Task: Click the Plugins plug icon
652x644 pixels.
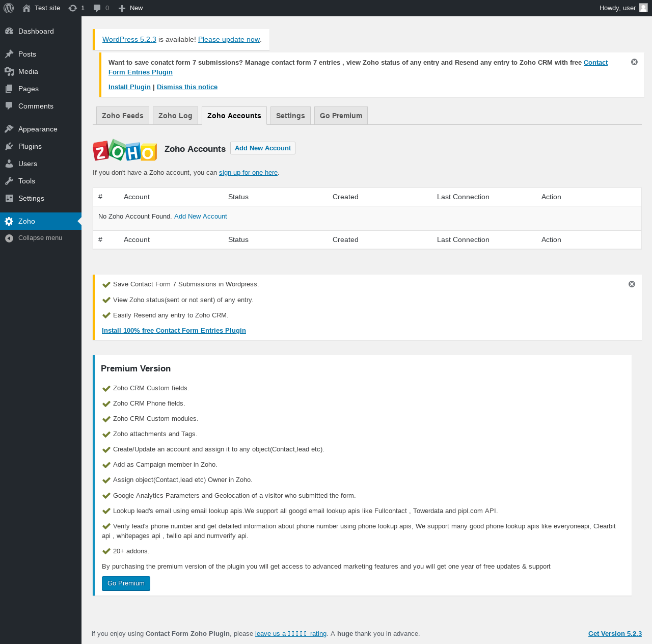Action: click(9, 146)
